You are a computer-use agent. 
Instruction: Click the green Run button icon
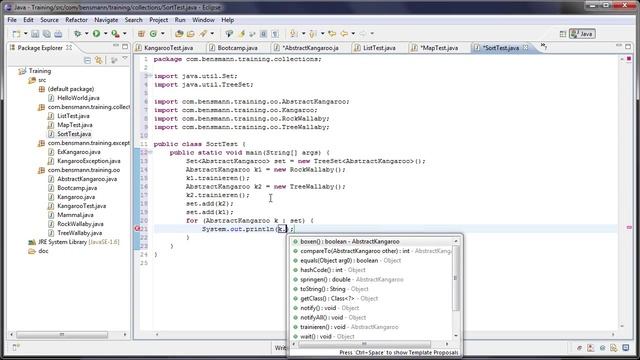click(x=96, y=34)
